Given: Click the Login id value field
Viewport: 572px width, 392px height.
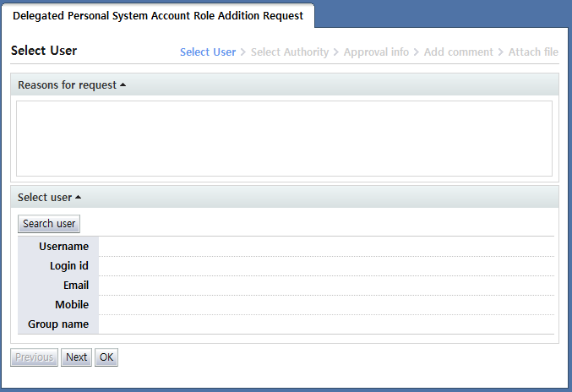Looking at the screenshot, I should [x=326, y=266].
